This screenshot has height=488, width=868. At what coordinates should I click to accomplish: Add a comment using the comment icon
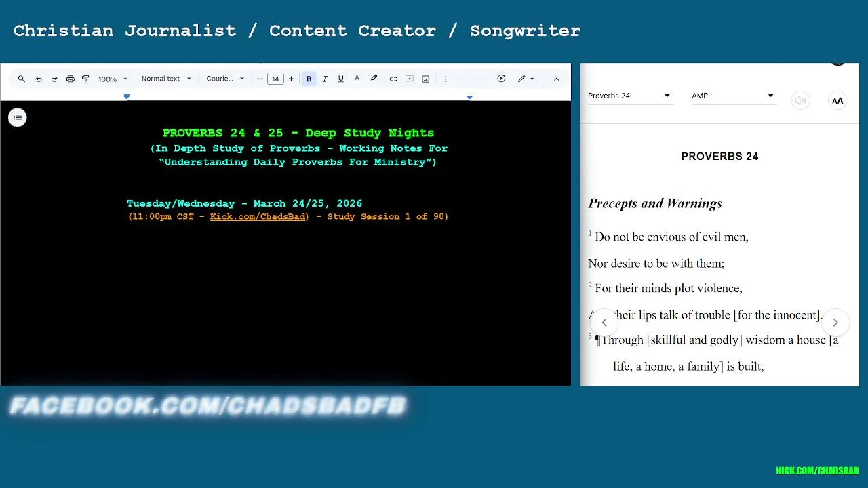[410, 79]
